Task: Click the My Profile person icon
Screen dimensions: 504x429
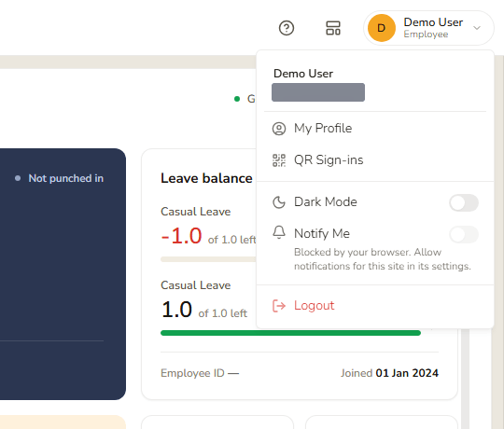Action: [x=279, y=129]
